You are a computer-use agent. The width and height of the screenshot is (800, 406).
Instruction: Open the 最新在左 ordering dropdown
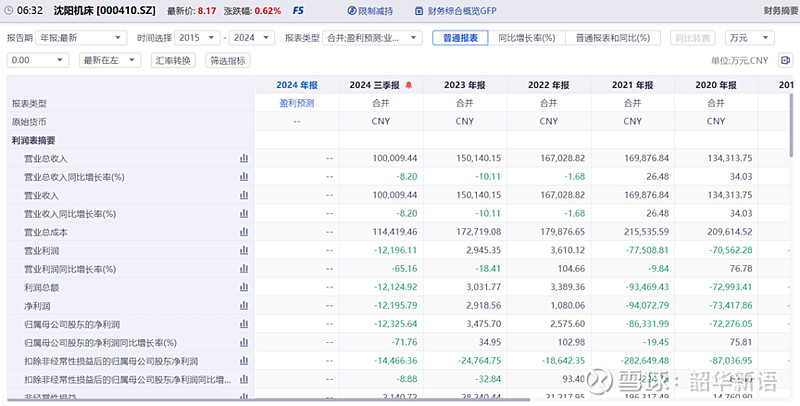tap(110, 60)
